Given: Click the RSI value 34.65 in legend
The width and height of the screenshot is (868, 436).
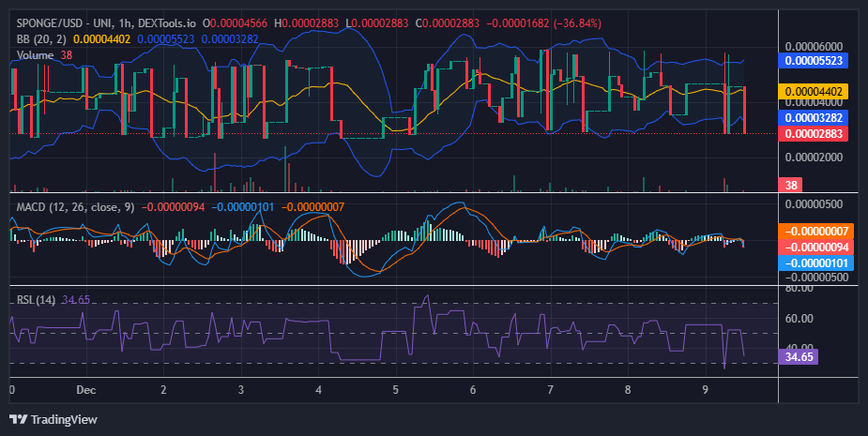Looking at the screenshot, I should click(x=76, y=300).
